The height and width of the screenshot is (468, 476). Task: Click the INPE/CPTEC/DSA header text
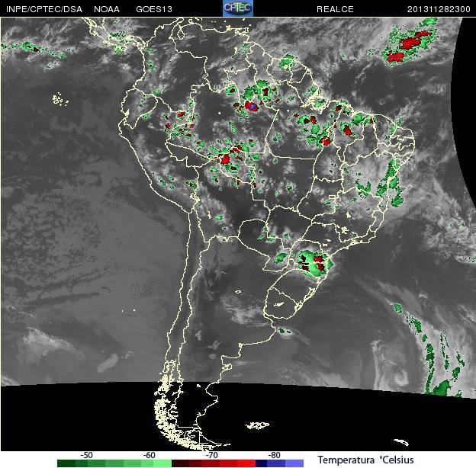click(44, 9)
